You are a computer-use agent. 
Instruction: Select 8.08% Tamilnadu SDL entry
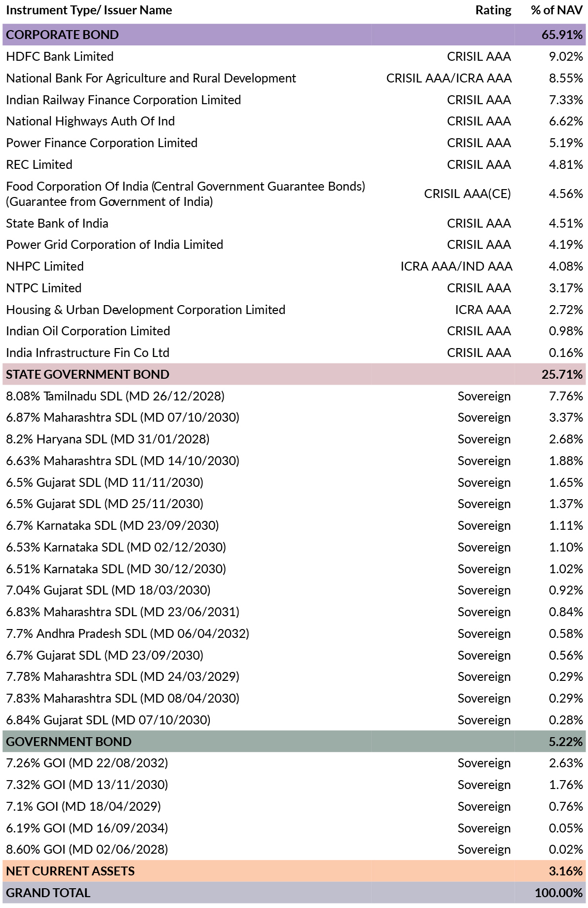(x=115, y=396)
